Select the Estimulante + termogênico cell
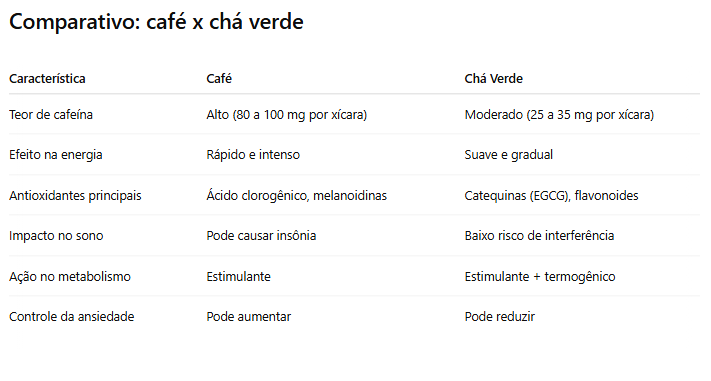711x381 pixels. [x=540, y=277]
